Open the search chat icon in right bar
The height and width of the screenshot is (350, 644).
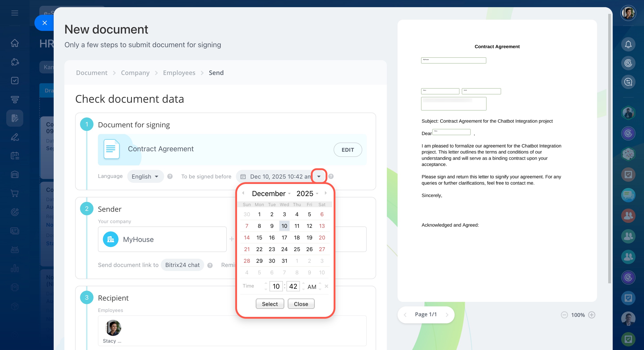tap(628, 82)
